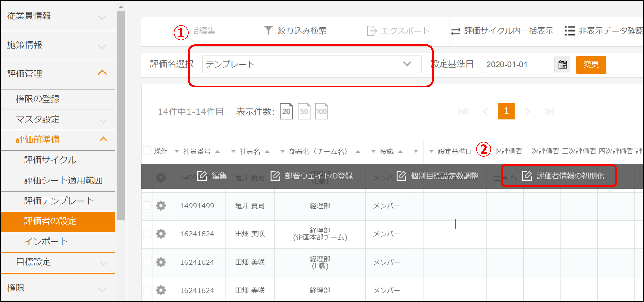Show 50 items per page

point(304,111)
